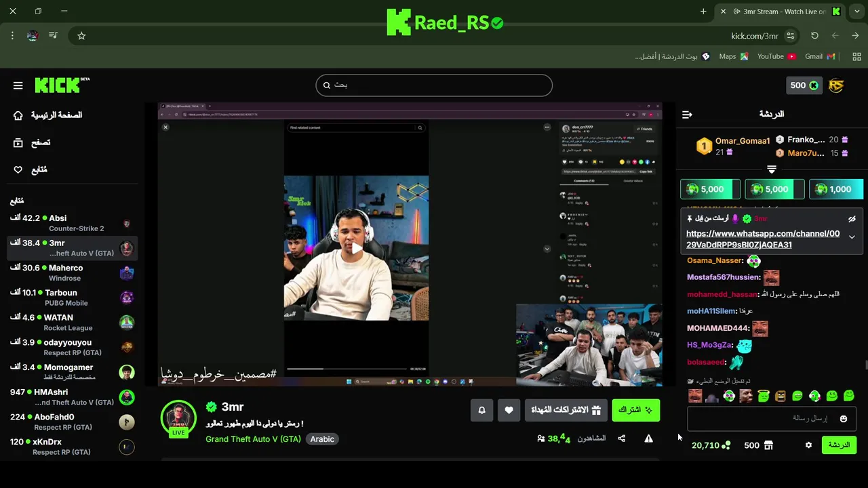Click the share stream icon
Viewport: 868px width, 488px height.
pos(622,439)
